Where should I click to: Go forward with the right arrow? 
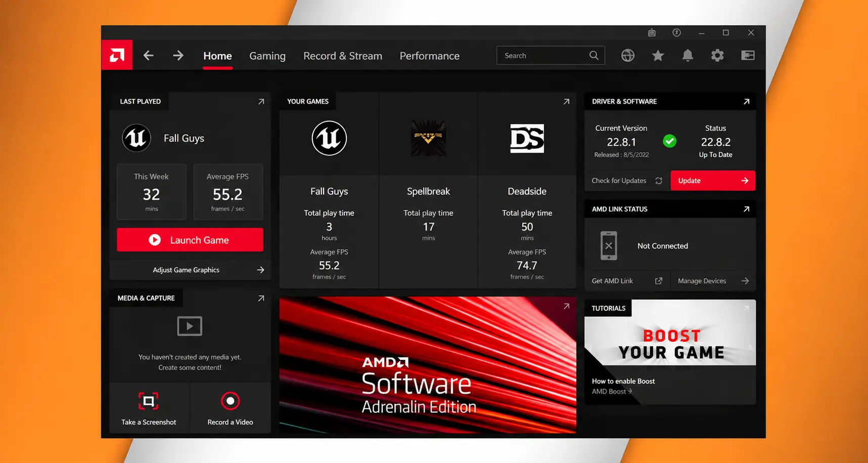coord(178,56)
